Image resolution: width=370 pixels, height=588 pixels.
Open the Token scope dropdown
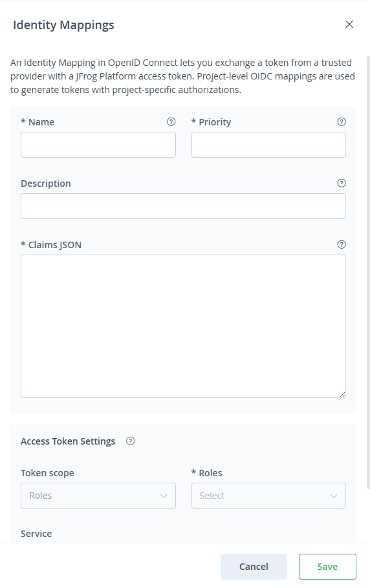coord(98,496)
